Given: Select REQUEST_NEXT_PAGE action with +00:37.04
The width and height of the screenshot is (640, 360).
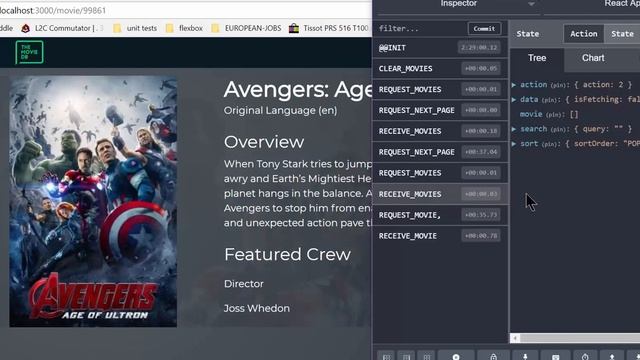Looking at the screenshot, I should point(440,152).
